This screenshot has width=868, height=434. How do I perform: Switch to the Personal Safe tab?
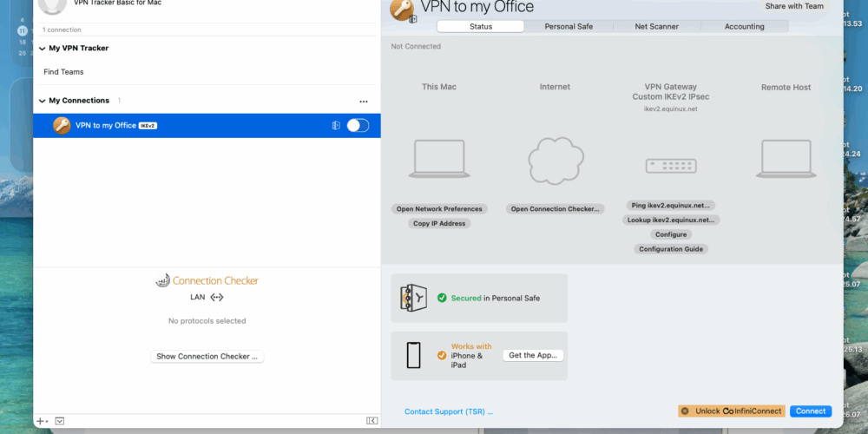point(569,27)
